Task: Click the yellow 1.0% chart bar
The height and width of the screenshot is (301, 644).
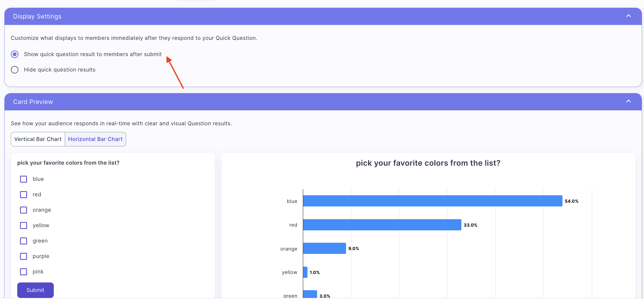Action: pyautogui.click(x=305, y=272)
